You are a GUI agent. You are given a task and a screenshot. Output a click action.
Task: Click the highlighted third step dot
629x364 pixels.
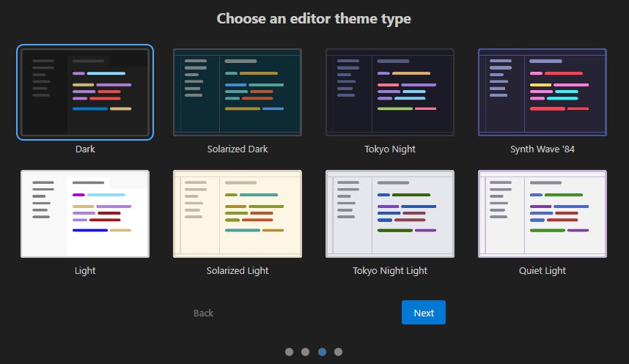322,352
